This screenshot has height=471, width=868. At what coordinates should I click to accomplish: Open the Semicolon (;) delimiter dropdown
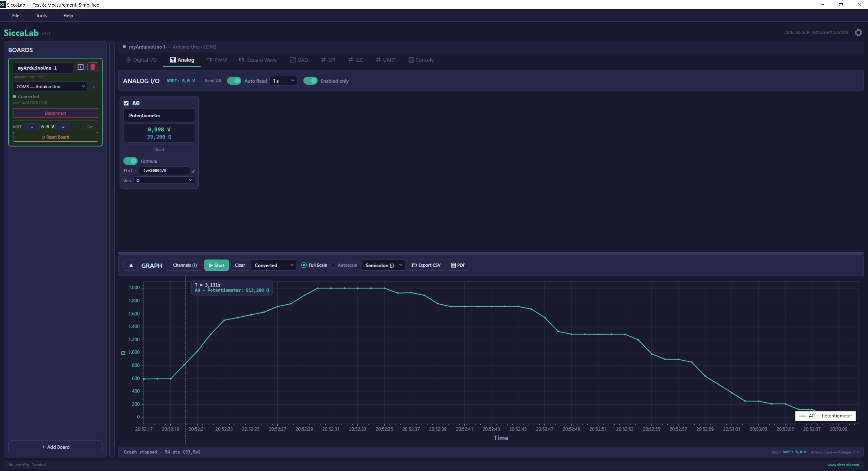click(383, 265)
